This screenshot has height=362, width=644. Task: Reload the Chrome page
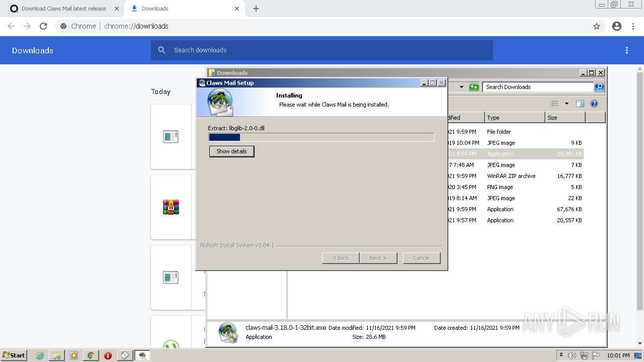tap(43, 26)
